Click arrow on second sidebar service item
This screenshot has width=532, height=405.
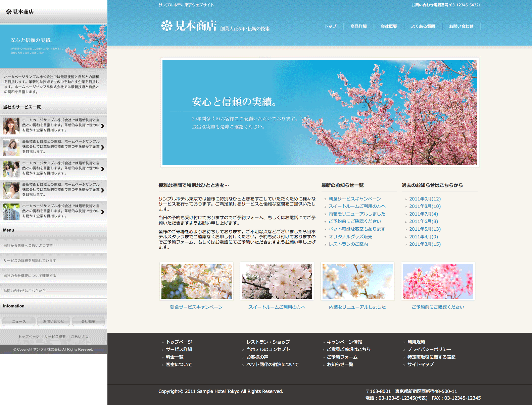[102, 147]
